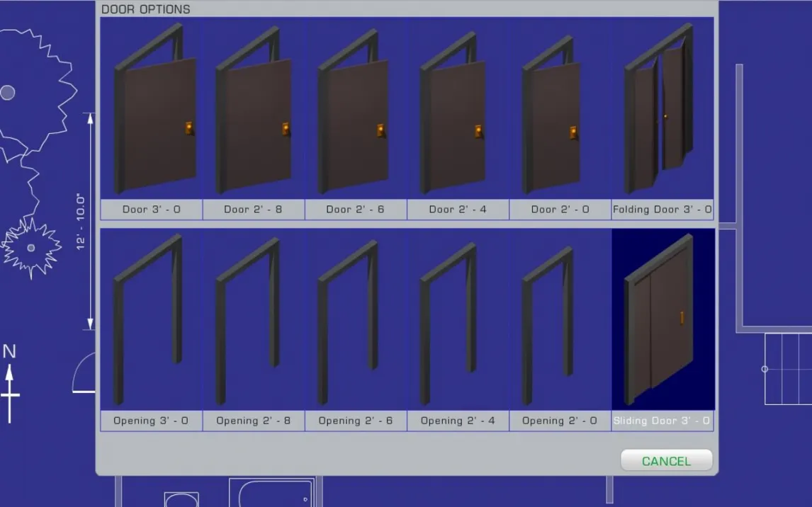Select the Opening 2' - 4 frame thumbnail
Image resolution: width=812 pixels, height=507 pixels.
(458, 320)
